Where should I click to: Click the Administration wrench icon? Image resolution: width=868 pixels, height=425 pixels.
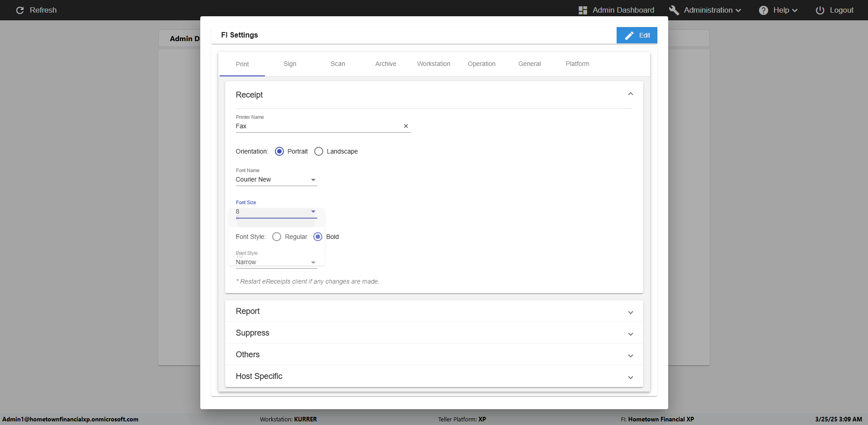point(674,10)
